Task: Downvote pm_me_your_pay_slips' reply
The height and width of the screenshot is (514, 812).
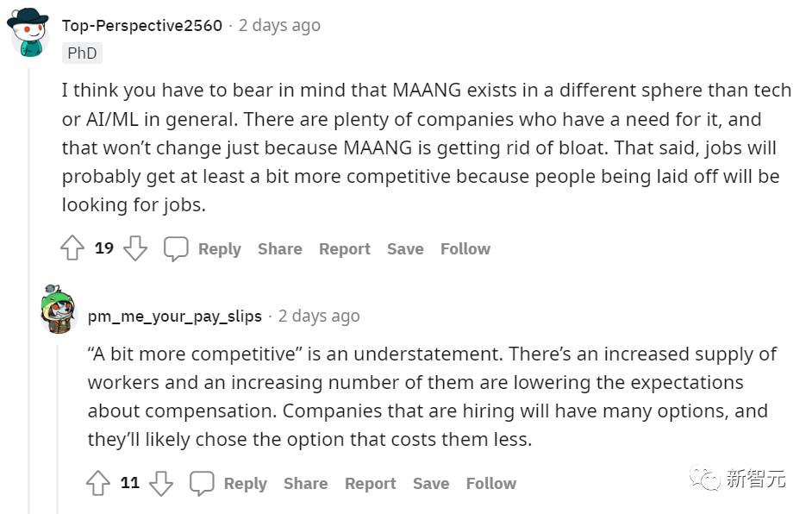Action: [x=161, y=483]
